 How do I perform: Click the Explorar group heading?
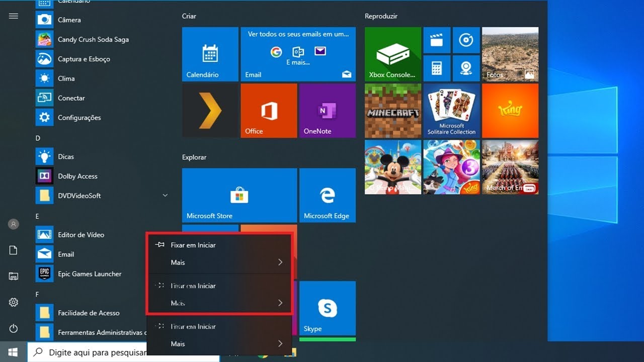click(x=194, y=157)
